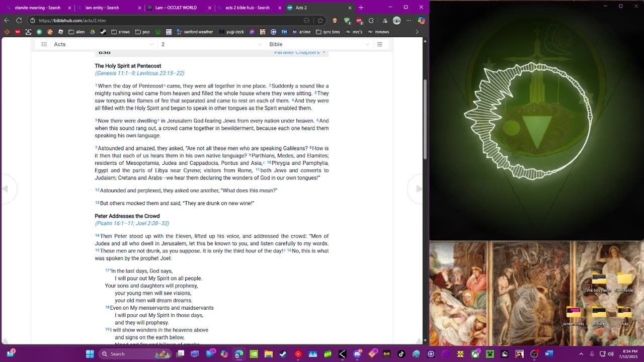Close the 'Acts 2' browser tab
The image size is (644, 362).
pyautogui.click(x=350, y=8)
